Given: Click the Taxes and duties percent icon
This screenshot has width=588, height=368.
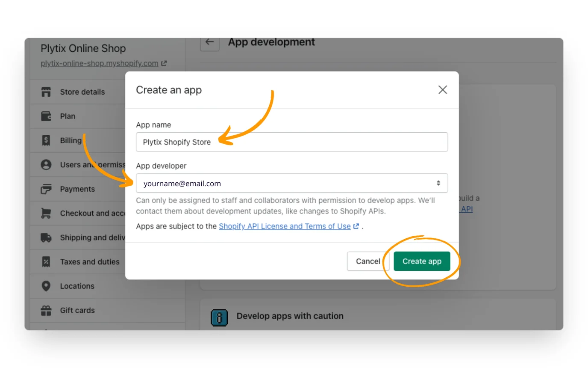Looking at the screenshot, I should pos(46,262).
